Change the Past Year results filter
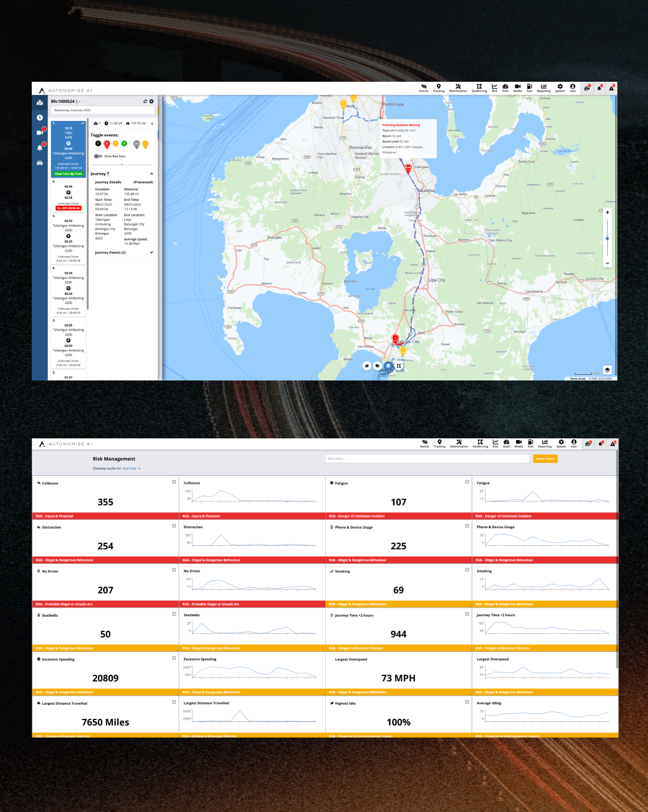 pyautogui.click(x=132, y=468)
